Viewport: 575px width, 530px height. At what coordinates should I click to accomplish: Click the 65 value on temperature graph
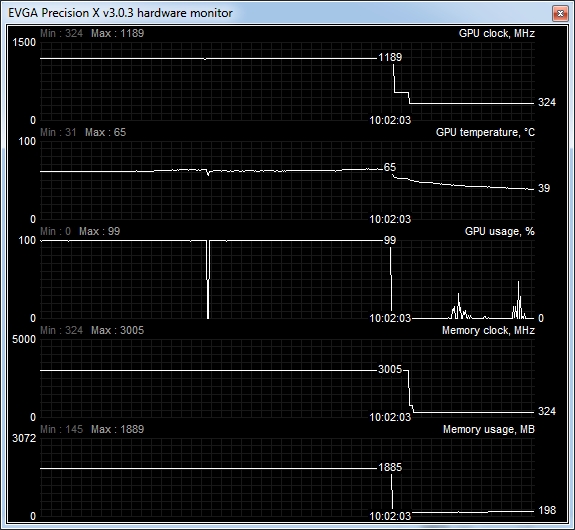tap(390, 168)
